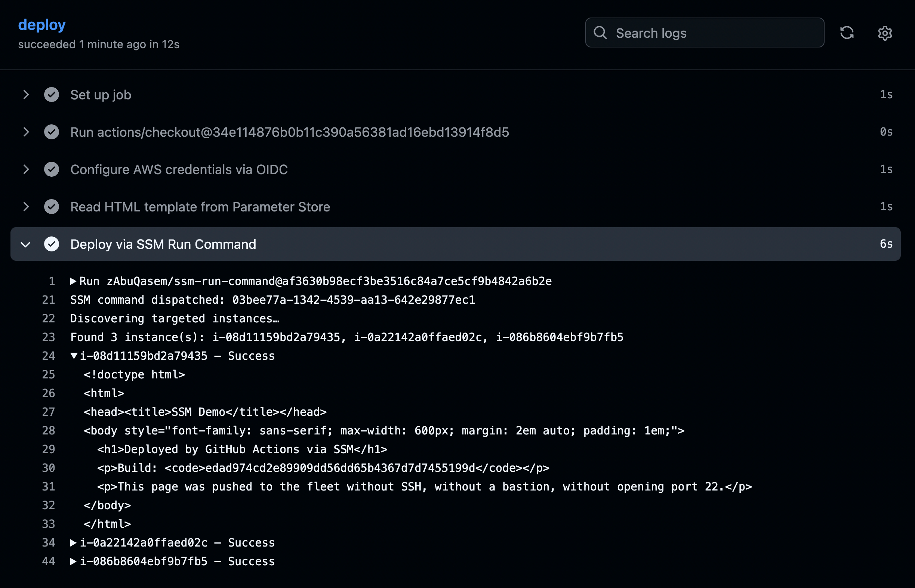Click the 'Discovering targeted instances…' log line
The image size is (915, 588).
[x=175, y=319]
